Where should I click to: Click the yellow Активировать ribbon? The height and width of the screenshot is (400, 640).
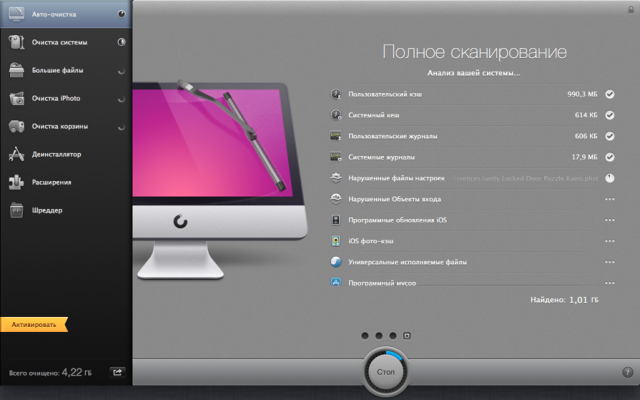(x=34, y=325)
